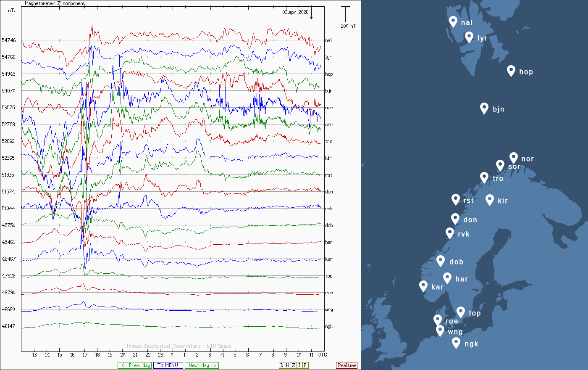This screenshot has width=588, height=370.
Task: Click the ngk station pin on map
Action: (x=456, y=343)
